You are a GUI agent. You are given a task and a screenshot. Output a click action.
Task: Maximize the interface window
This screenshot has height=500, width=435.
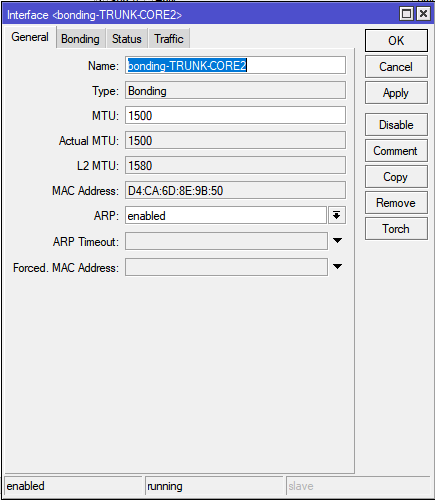coord(406,14)
